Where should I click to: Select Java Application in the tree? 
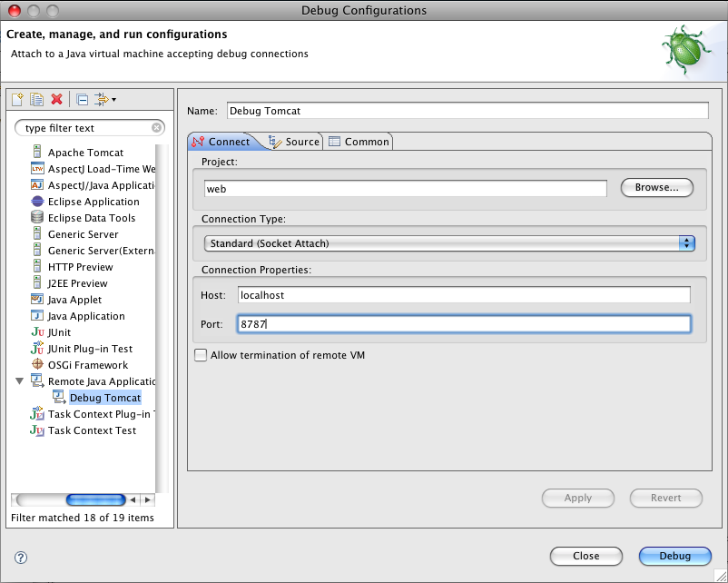point(86,316)
